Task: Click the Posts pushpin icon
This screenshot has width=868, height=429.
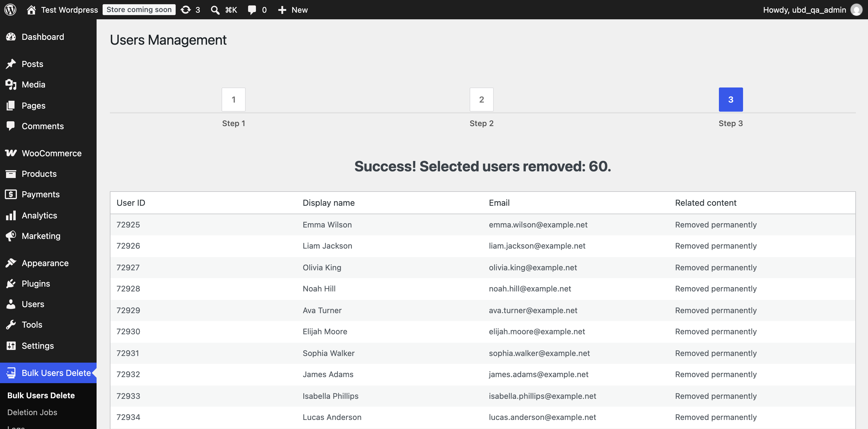Action: pyautogui.click(x=11, y=64)
